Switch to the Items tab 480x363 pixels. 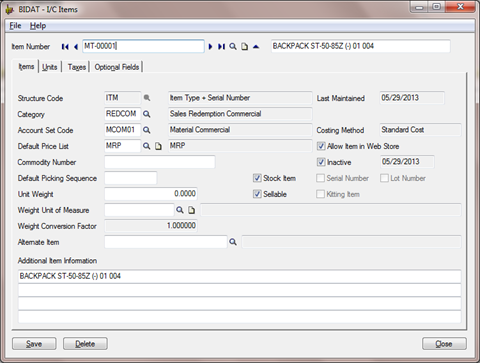point(26,67)
